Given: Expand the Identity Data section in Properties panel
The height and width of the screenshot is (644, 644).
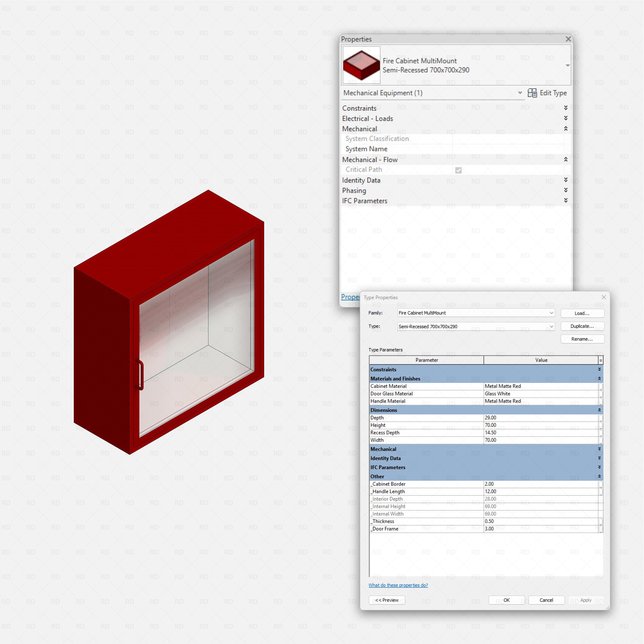Looking at the screenshot, I should pos(566,180).
